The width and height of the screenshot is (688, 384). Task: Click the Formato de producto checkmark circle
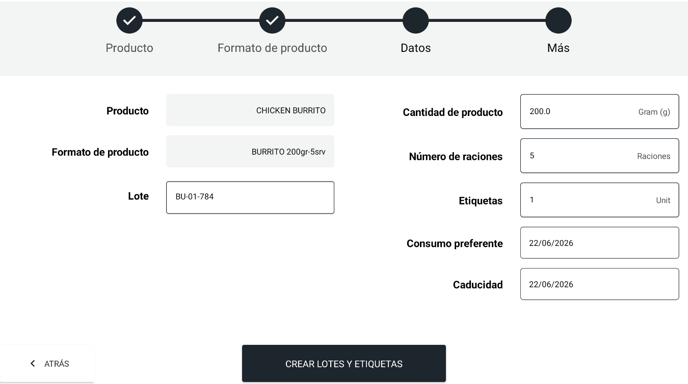(272, 20)
